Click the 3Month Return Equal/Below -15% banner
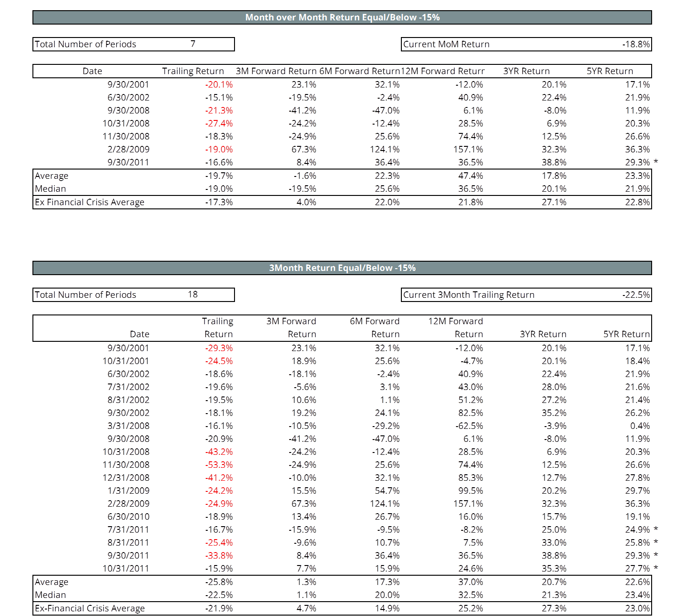 (x=342, y=268)
